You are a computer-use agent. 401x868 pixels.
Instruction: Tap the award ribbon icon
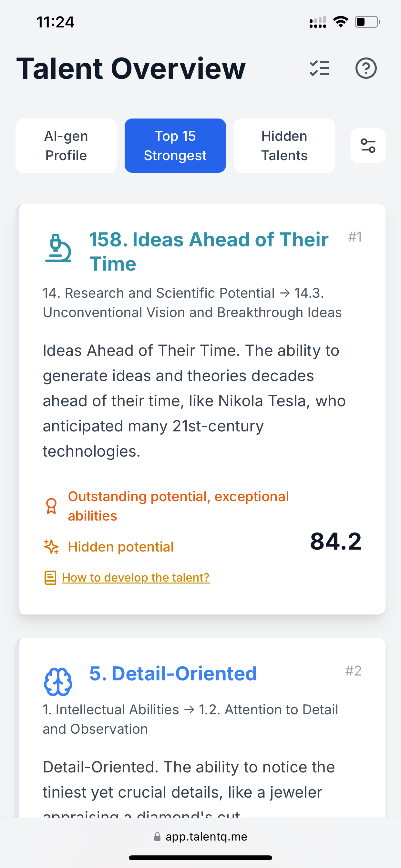tap(51, 506)
